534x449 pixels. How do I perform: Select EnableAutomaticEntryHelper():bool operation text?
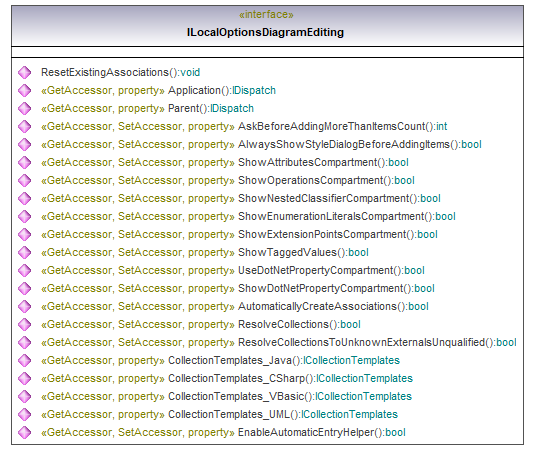(322, 432)
